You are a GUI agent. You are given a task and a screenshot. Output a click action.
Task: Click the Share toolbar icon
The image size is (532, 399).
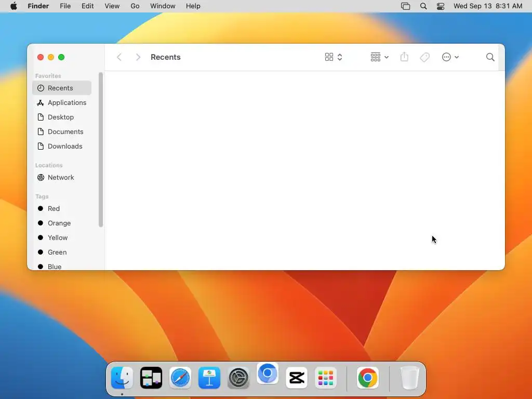tap(404, 57)
